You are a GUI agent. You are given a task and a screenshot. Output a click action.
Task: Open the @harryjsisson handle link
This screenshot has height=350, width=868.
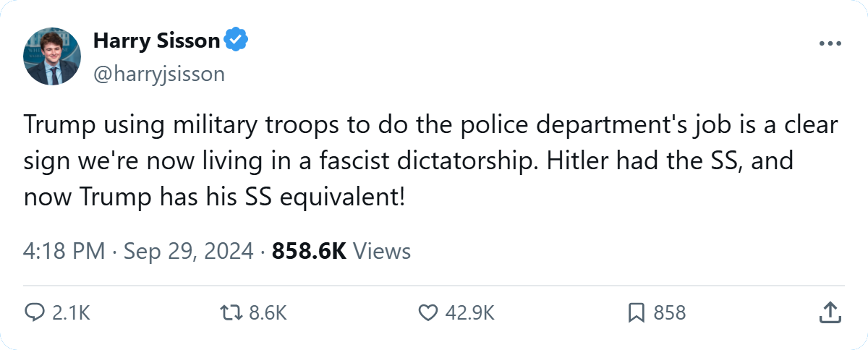pos(159,74)
